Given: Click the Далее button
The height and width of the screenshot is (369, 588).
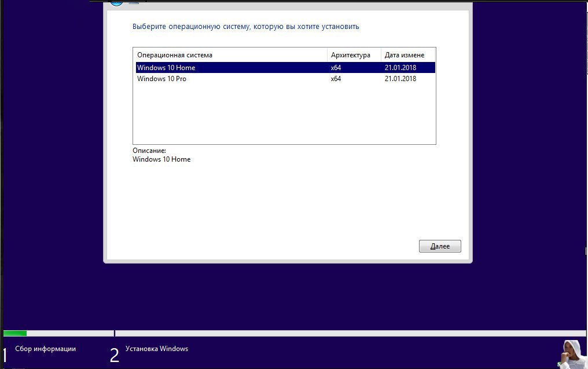Looking at the screenshot, I should point(440,246).
